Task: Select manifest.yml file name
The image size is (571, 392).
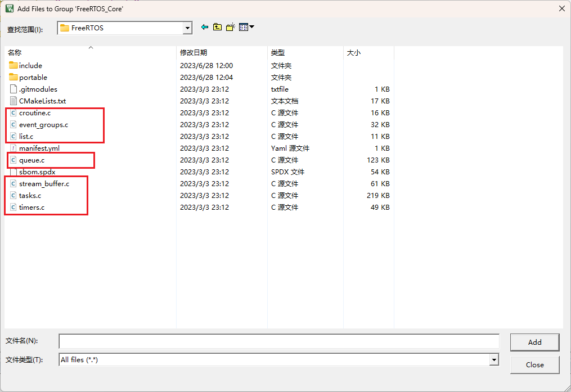Action: (39, 148)
